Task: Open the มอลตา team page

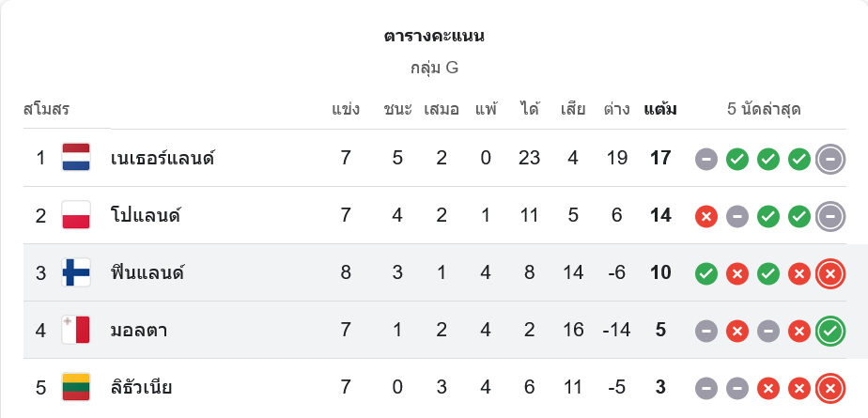Action: point(139,331)
